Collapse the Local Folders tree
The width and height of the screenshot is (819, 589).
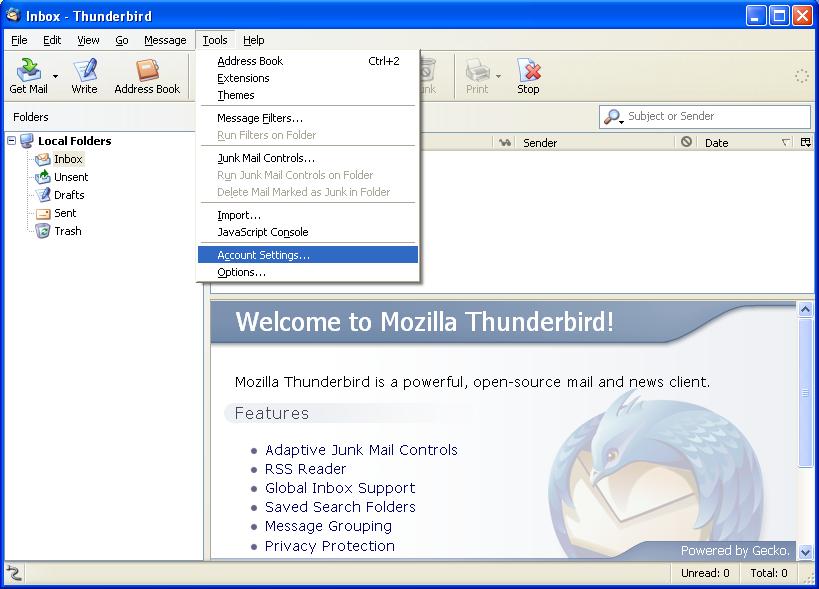click(11, 140)
